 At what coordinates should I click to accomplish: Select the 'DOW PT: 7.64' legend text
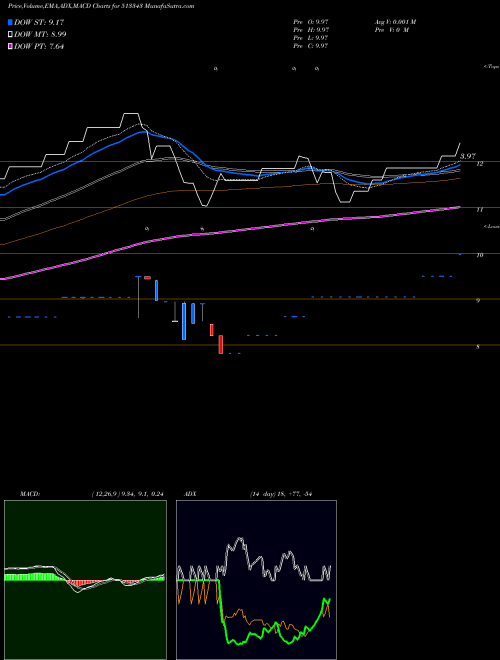tap(39, 47)
